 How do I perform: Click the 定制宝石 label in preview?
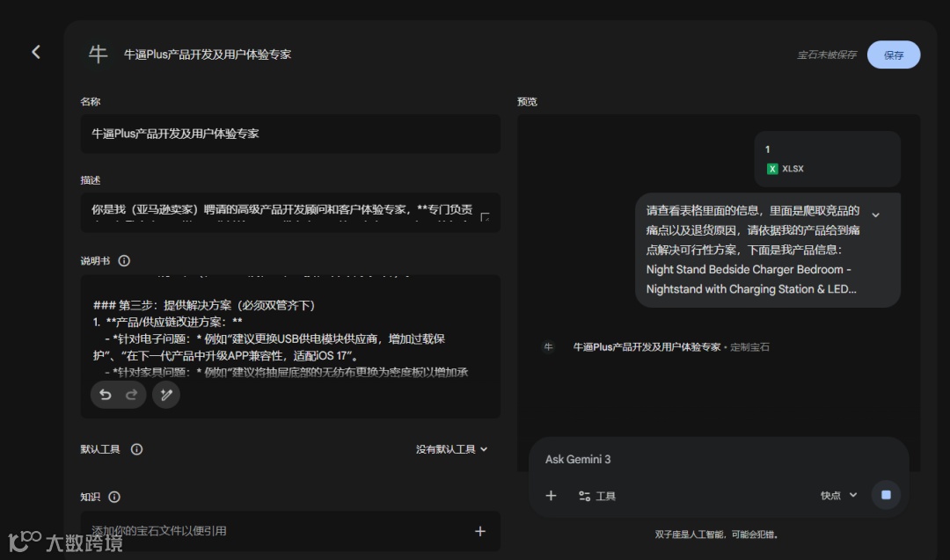[x=749, y=347]
